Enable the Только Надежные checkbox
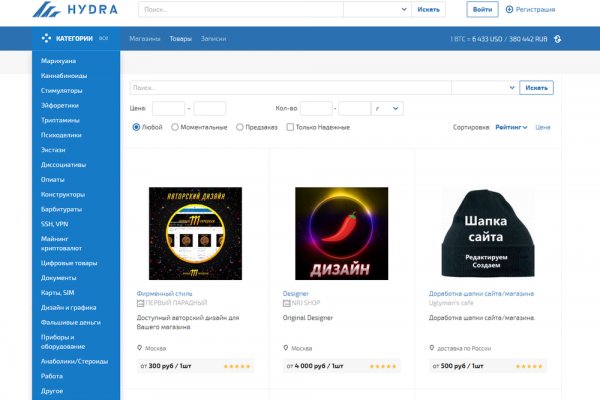The image size is (600, 400). click(290, 127)
